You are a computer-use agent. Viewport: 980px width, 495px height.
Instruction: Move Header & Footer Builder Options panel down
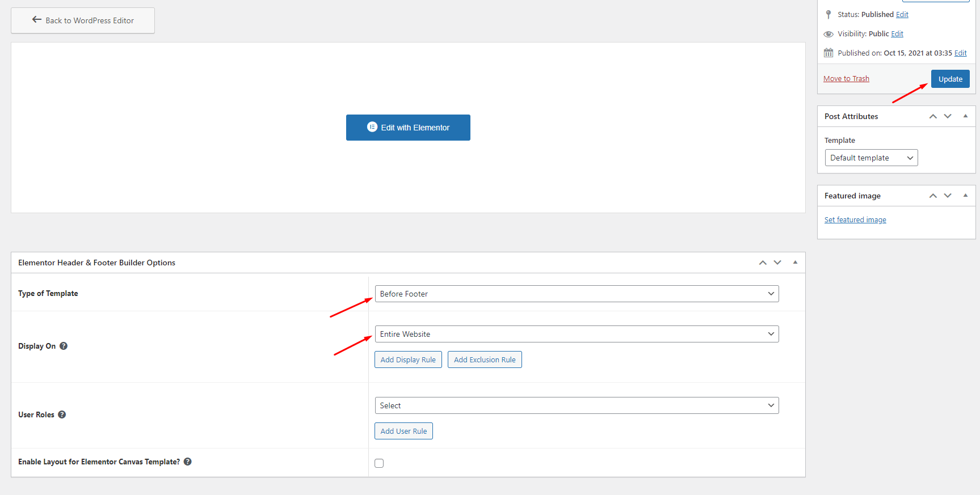tap(777, 263)
